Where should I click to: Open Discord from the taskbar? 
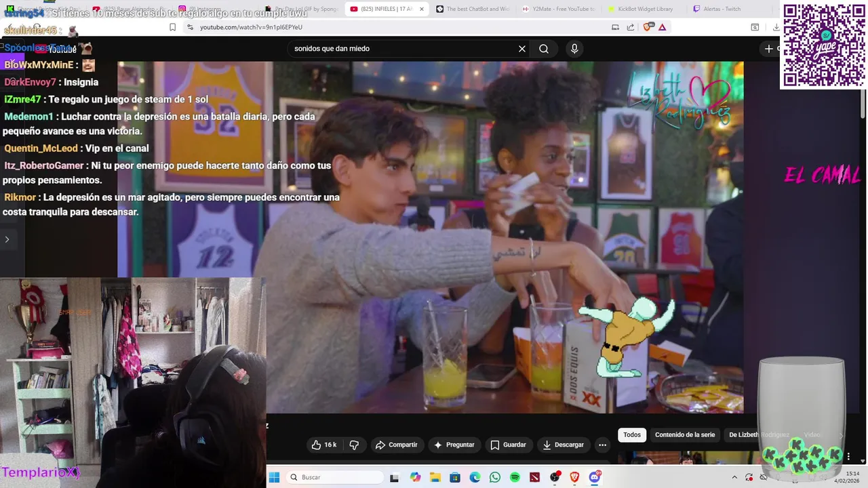pyautogui.click(x=595, y=477)
